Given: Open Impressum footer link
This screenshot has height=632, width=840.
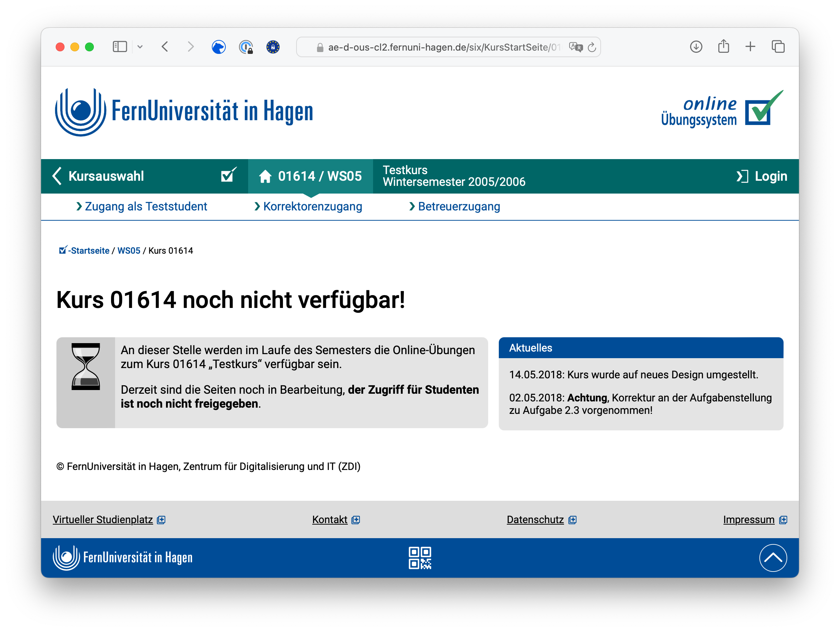Looking at the screenshot, I should point(748,519).
